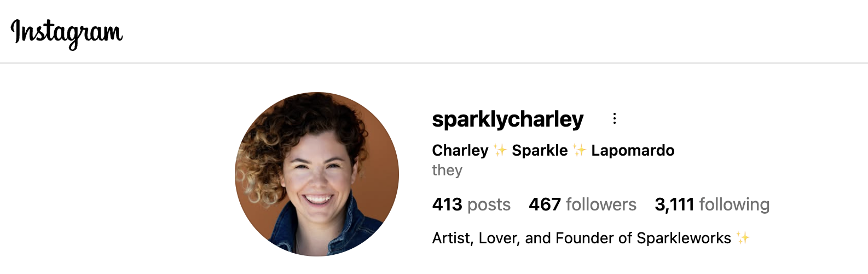Click the 'they' pronouns label

[x=447, y=170]
